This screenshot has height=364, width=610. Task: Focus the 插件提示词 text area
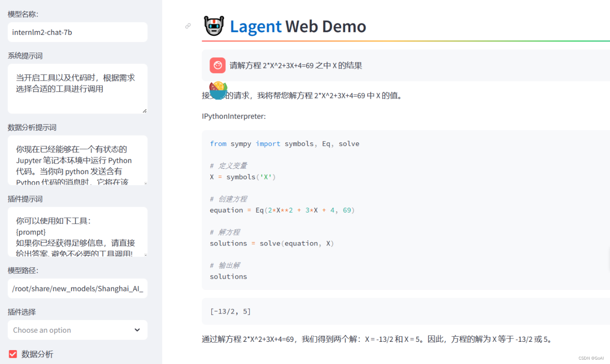click(78, 232)
